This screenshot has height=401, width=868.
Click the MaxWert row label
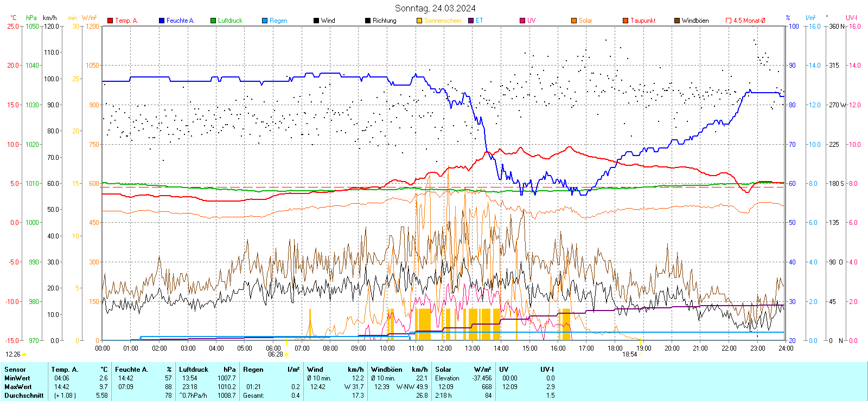18,387
